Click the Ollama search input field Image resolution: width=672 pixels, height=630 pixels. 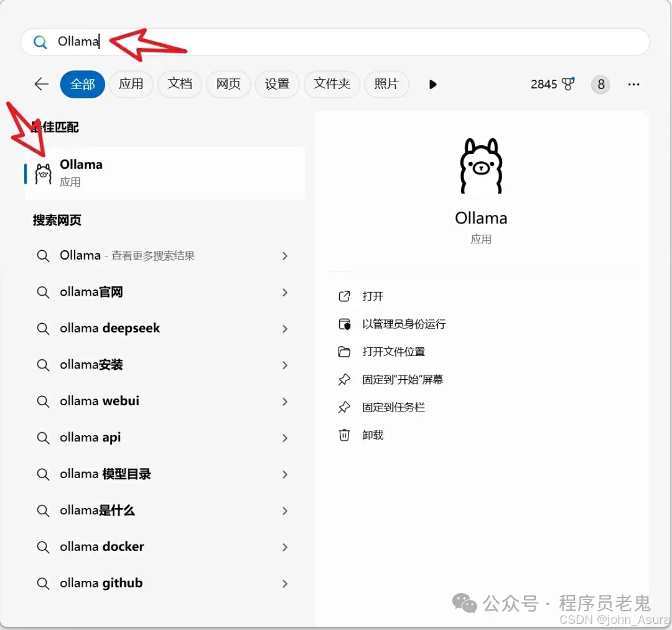coord(335,42)
